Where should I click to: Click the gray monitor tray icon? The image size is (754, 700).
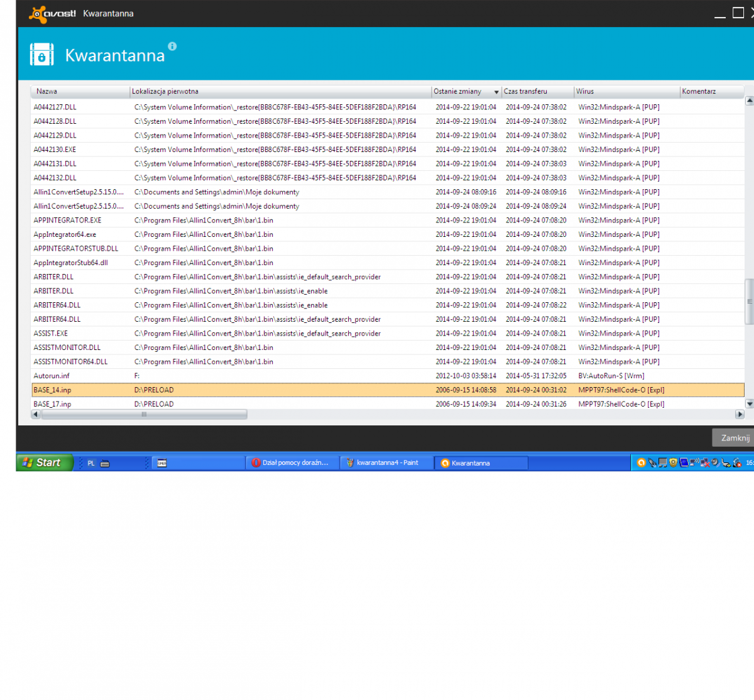click(663, 462)
